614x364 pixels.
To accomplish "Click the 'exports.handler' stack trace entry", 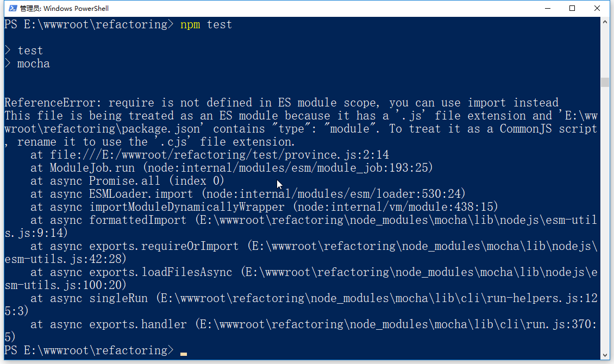I will 137,324.
